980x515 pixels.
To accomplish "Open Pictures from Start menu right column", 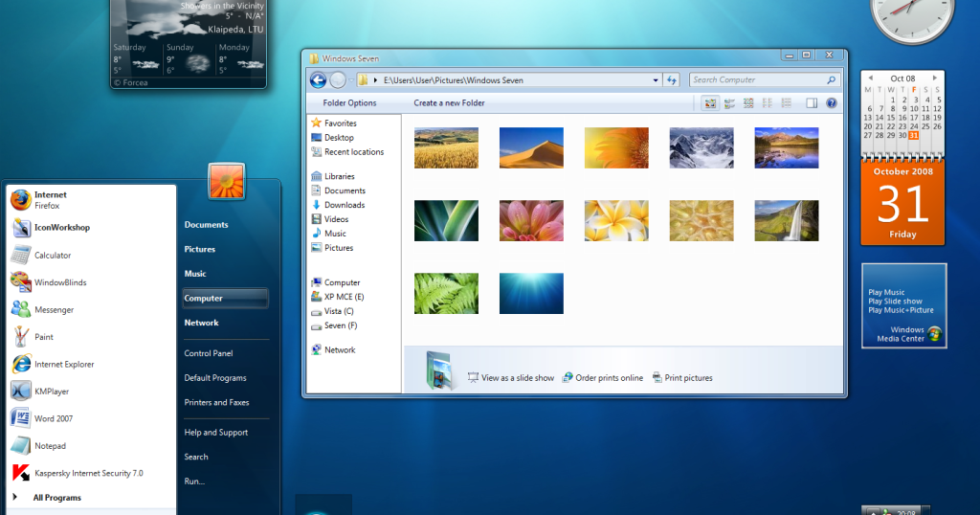I will (200, 250).
